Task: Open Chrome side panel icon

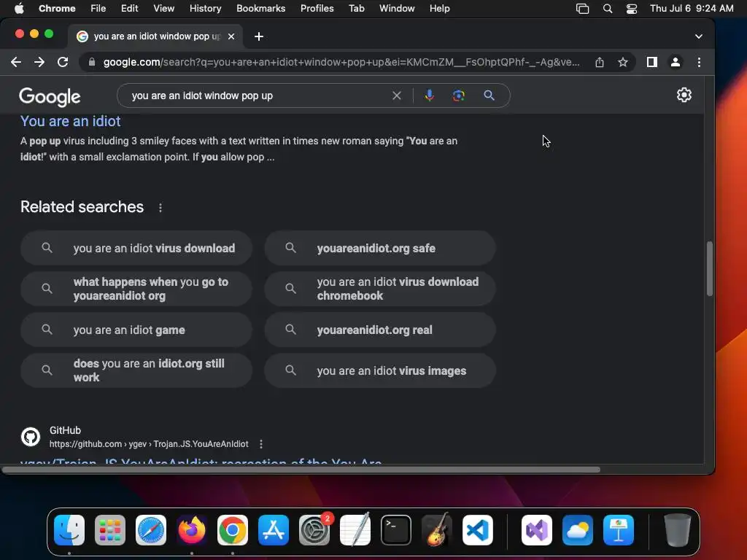Action: coord(651,62)
